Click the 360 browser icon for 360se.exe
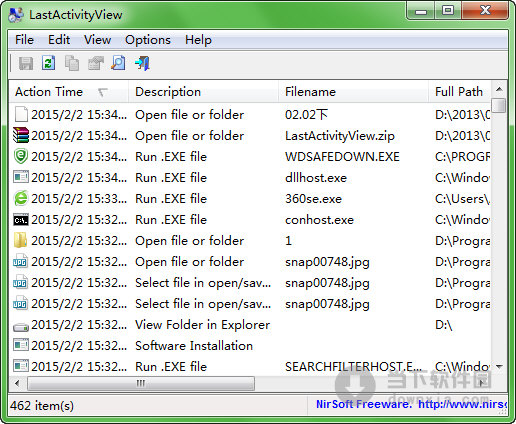The image size is (516, 424). coord(21,198)
